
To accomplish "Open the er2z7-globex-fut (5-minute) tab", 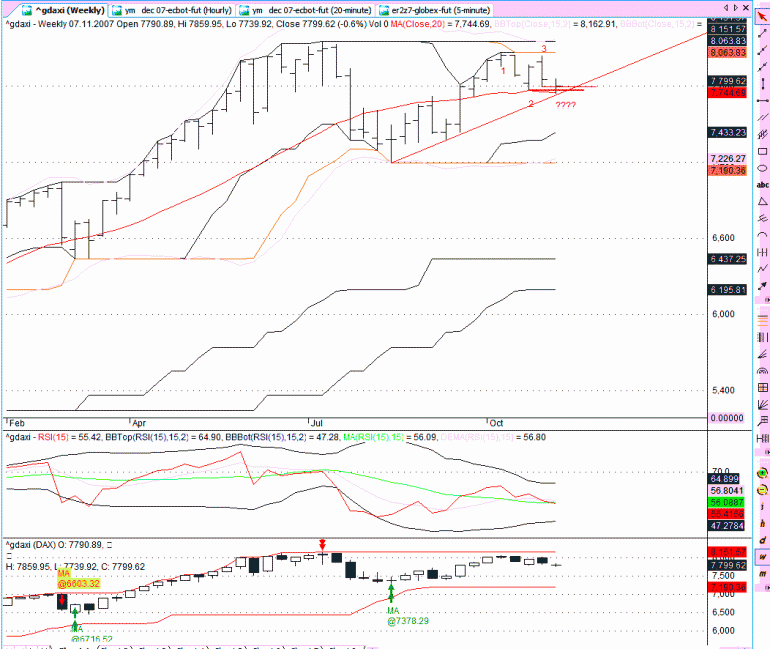I will [435, 10].
